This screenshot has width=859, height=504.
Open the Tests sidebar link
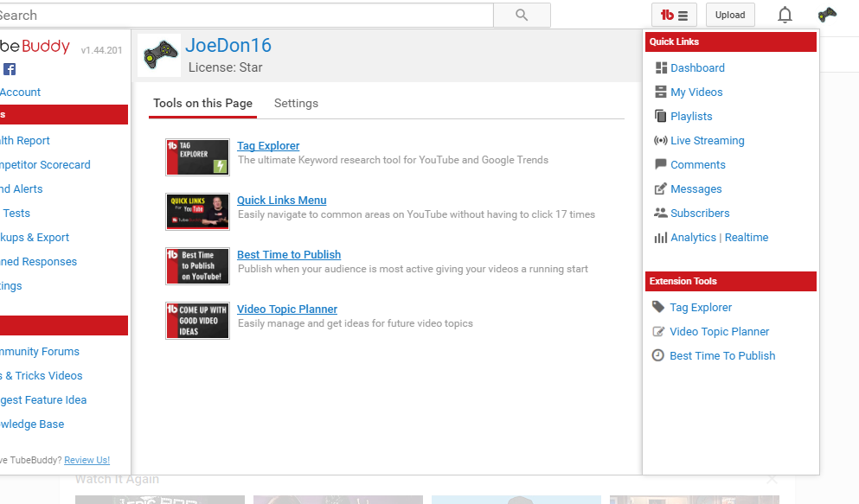(16, 213)
